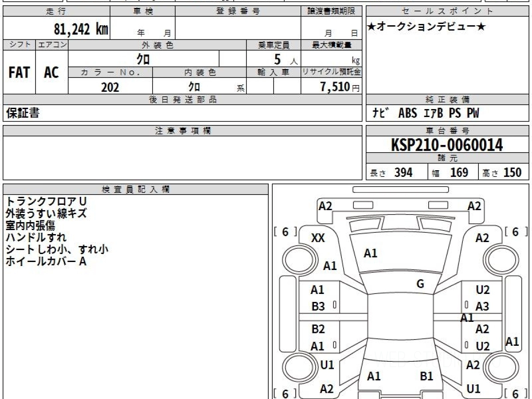Click the セールスポイント header
This screenshot has height=399, width=532.
click(448, 12)
